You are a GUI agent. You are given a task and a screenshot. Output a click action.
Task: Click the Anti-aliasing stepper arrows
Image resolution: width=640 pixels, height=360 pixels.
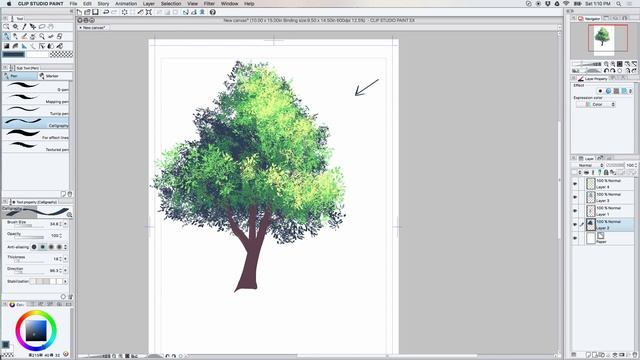(65, 247)
